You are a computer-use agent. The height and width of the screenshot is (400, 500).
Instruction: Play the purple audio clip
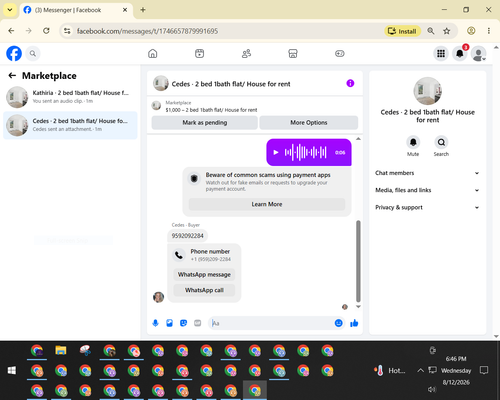(276, 152)
